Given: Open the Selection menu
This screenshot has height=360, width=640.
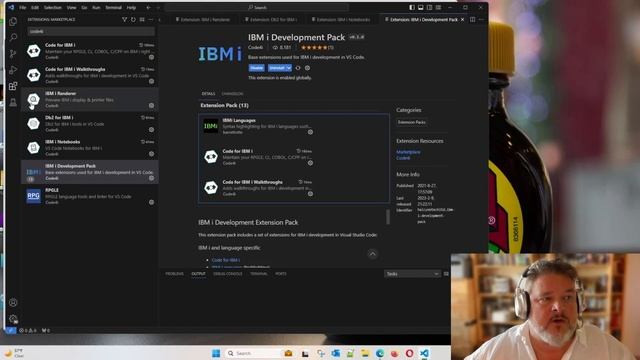Looking at the screenshot, I should point(52,7).
